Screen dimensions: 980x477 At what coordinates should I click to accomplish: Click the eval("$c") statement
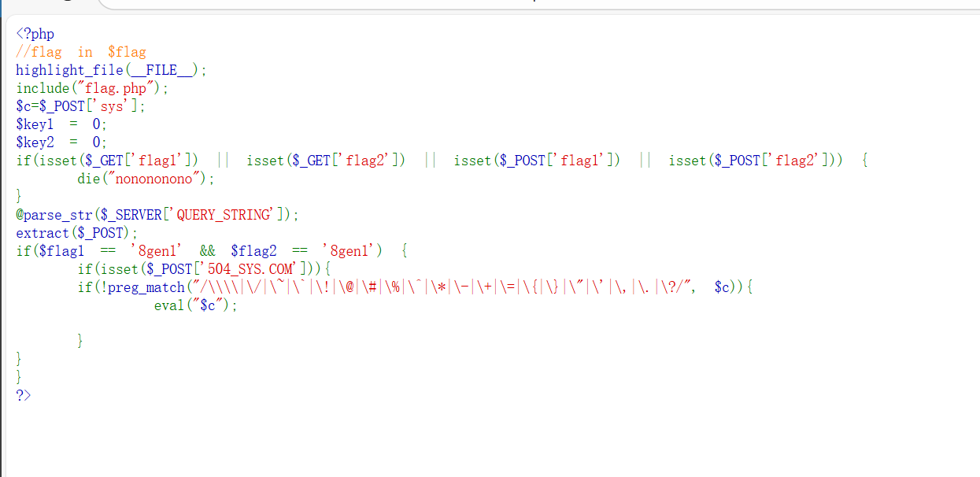pos(196,305)
